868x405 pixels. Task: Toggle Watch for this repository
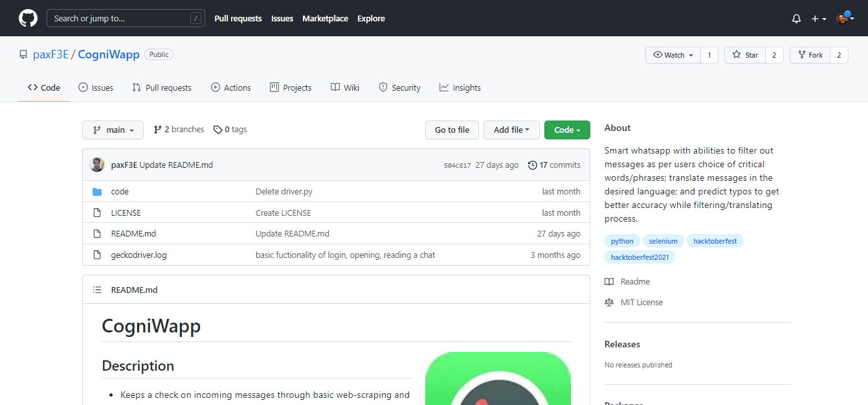click(x=673, y=55)
